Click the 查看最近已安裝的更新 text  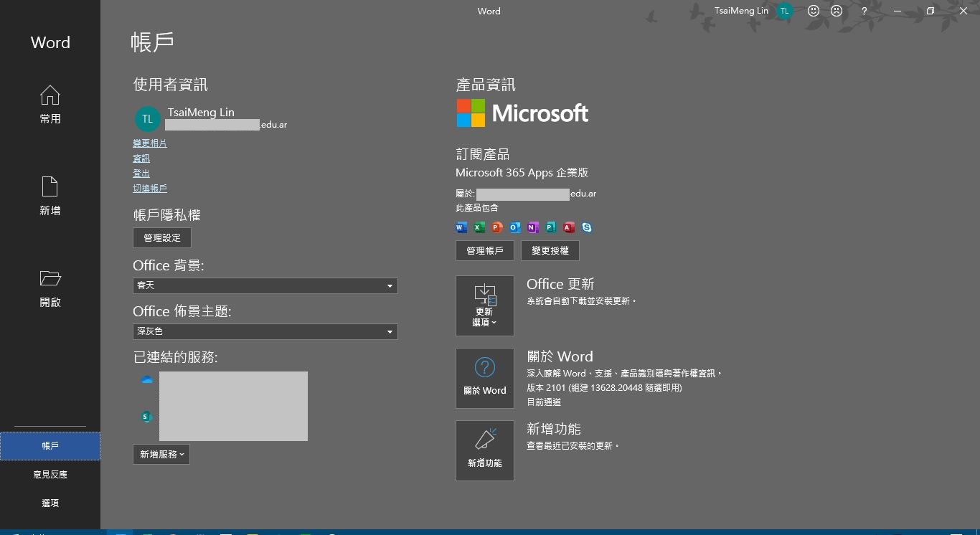tap(573, 446)
